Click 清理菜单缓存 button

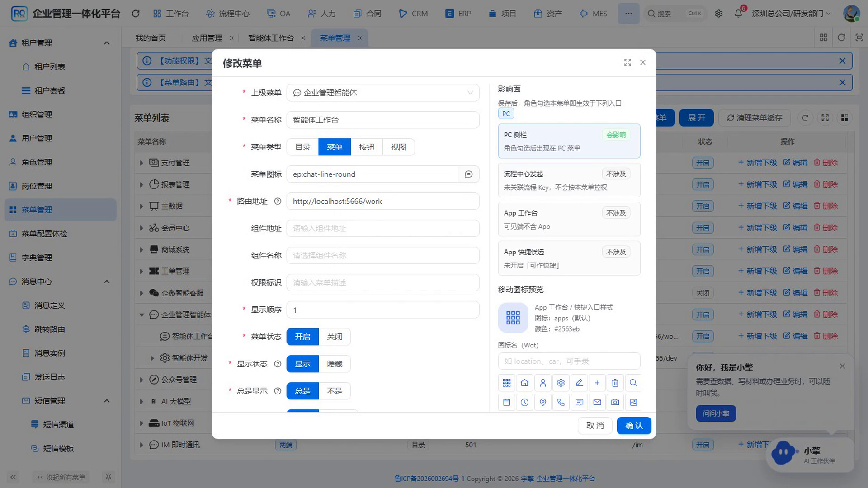click(x=754, y=118)
